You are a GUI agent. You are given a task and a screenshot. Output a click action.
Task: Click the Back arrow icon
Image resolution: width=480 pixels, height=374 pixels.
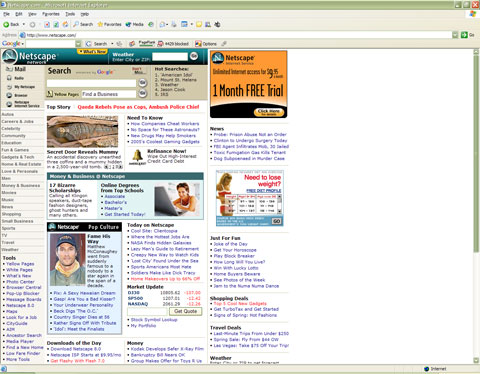coord(6,24)
